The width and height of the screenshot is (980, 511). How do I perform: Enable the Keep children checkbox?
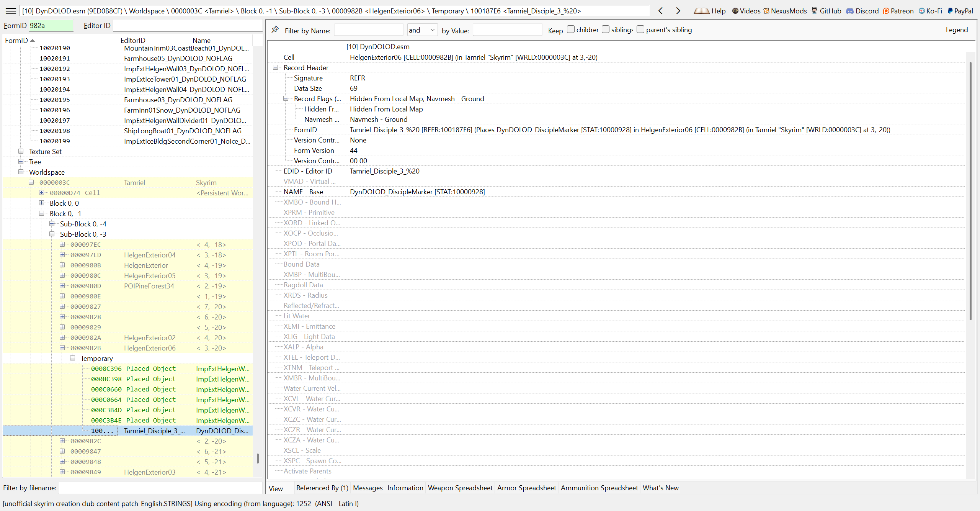click(570, 29)
